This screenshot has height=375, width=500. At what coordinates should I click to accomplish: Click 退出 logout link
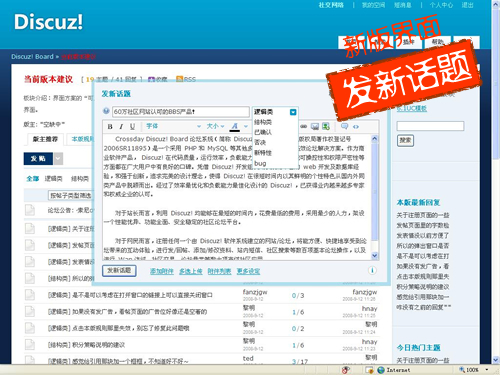467,5
